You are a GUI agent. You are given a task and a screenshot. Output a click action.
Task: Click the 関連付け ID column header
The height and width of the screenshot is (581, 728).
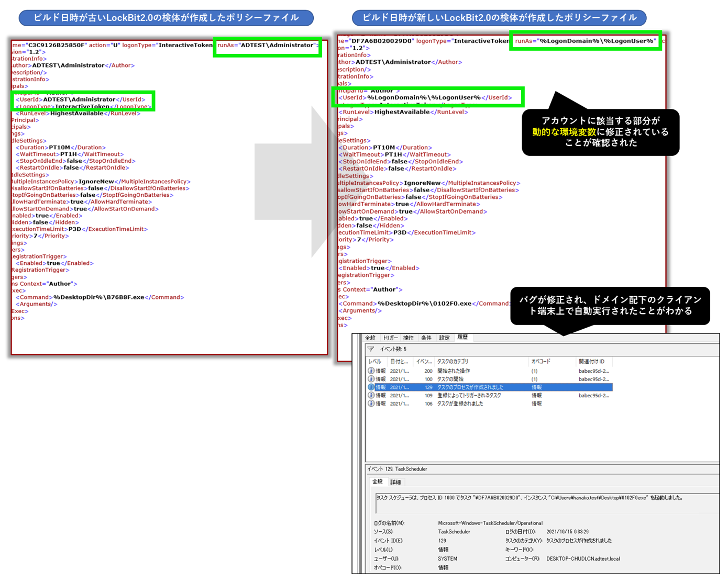[x=591, y=362]
